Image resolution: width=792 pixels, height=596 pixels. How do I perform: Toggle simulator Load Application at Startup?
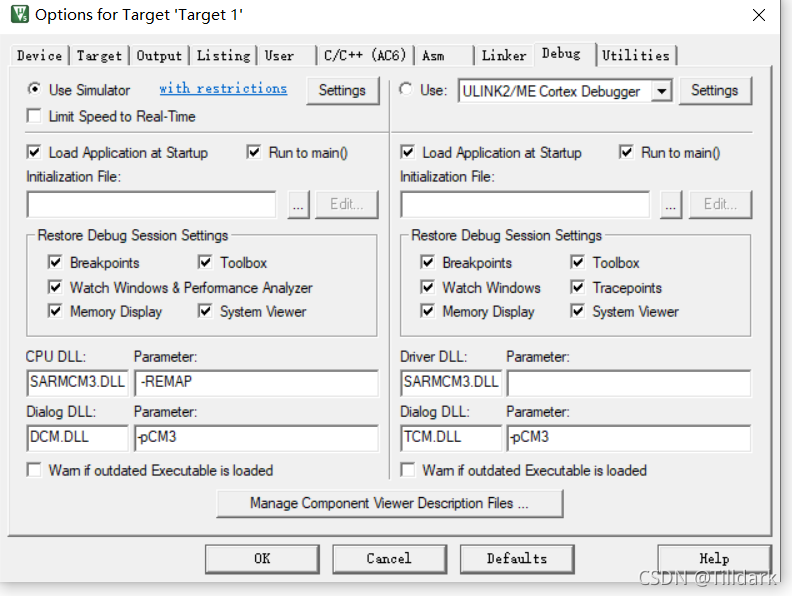pyautogui.click(x=34, y=152)
